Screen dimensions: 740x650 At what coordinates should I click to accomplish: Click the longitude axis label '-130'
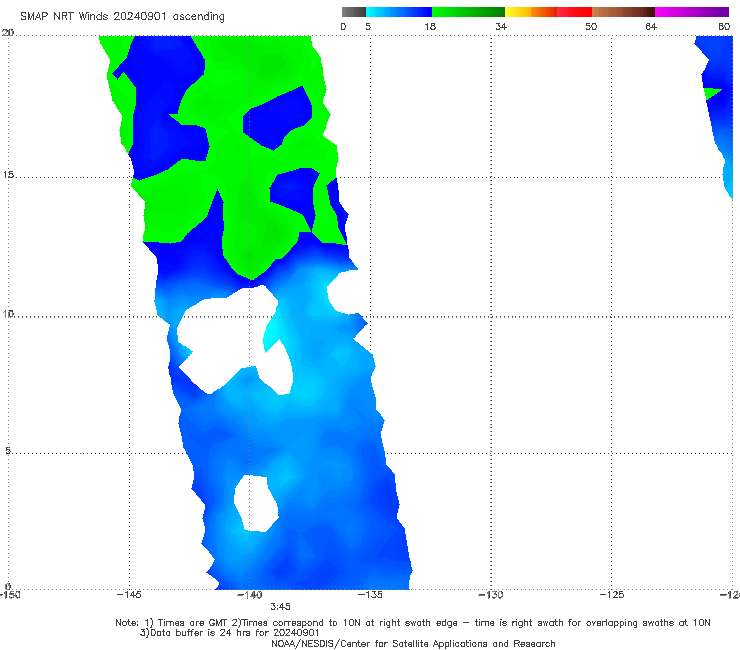click(491, 595)
